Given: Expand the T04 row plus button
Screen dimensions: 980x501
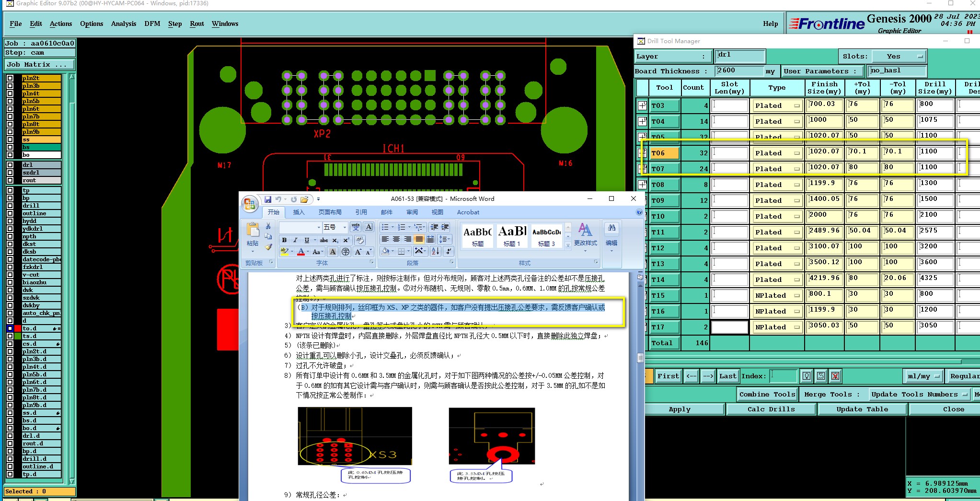Looking at the screenshot, I should tap(642, 121).
